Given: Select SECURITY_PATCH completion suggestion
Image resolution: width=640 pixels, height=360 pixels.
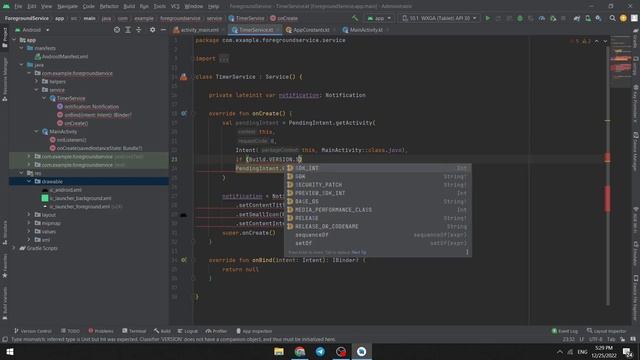Looking at the screenshot, I should tap(378, 185).
